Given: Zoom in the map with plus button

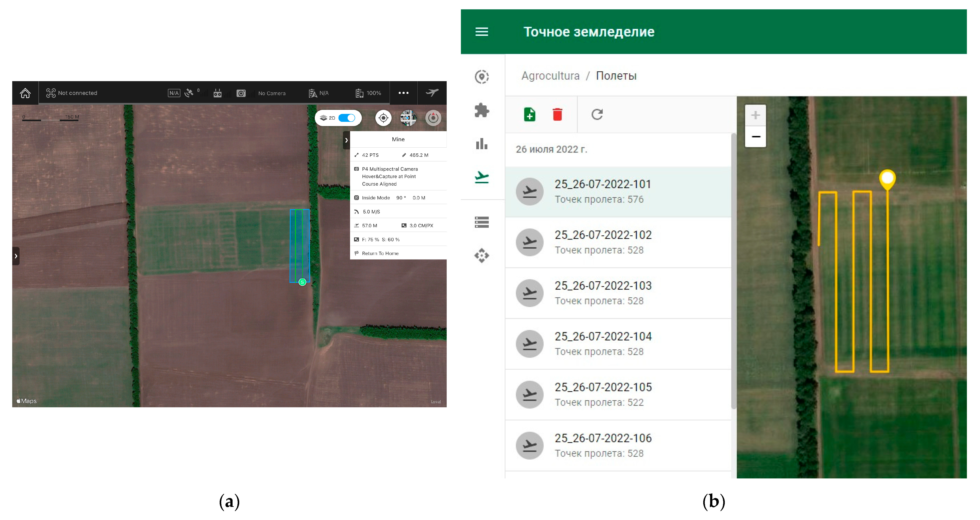Looking at the screenshot, I should click(x=755, y=115).
